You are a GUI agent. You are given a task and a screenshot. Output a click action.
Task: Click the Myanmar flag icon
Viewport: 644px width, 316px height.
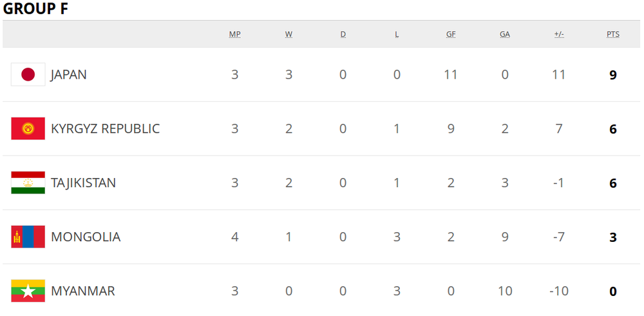point(28,291)
